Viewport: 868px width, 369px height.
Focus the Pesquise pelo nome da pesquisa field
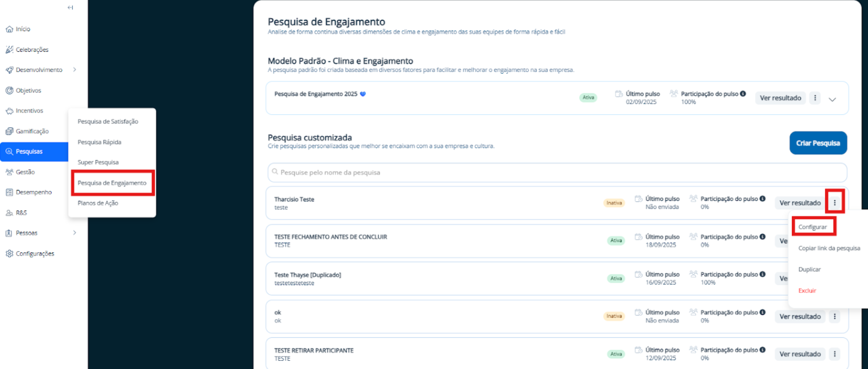click(557, 173)
